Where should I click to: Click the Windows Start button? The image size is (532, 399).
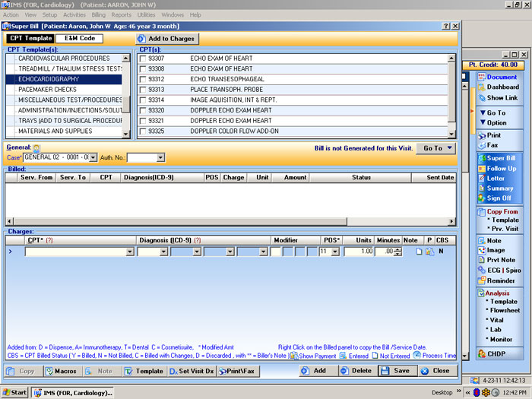pos(14,393)
